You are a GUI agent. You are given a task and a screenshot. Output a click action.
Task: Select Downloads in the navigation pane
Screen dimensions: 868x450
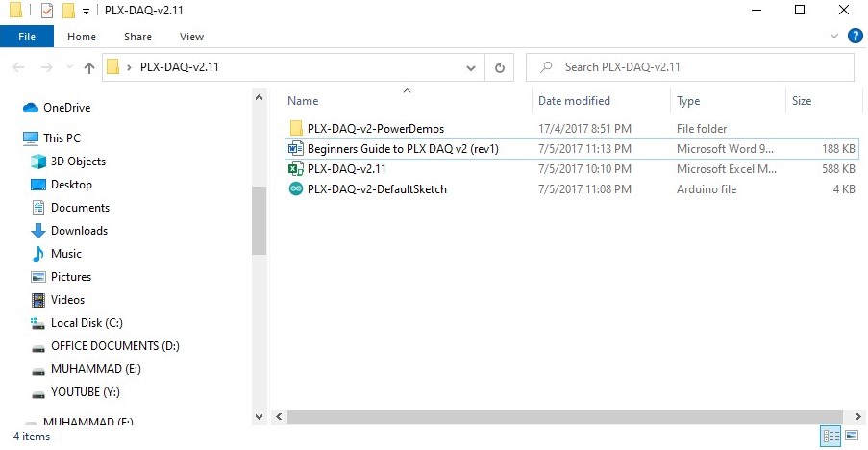point(79,231)
